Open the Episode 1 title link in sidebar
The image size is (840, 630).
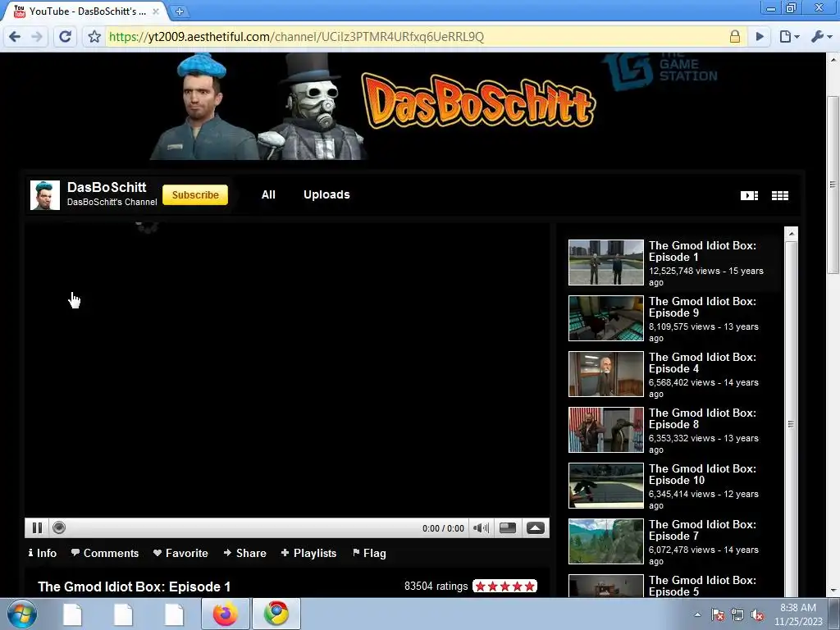point(702,251)
